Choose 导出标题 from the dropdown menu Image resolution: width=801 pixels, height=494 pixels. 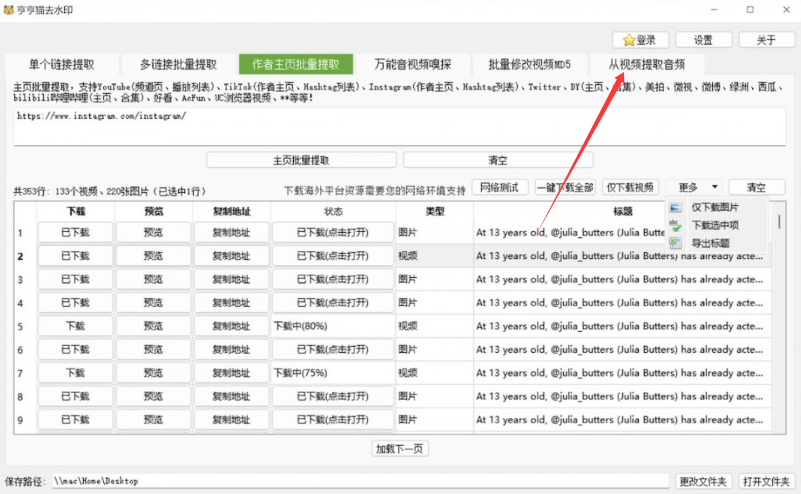pos(710,243)
